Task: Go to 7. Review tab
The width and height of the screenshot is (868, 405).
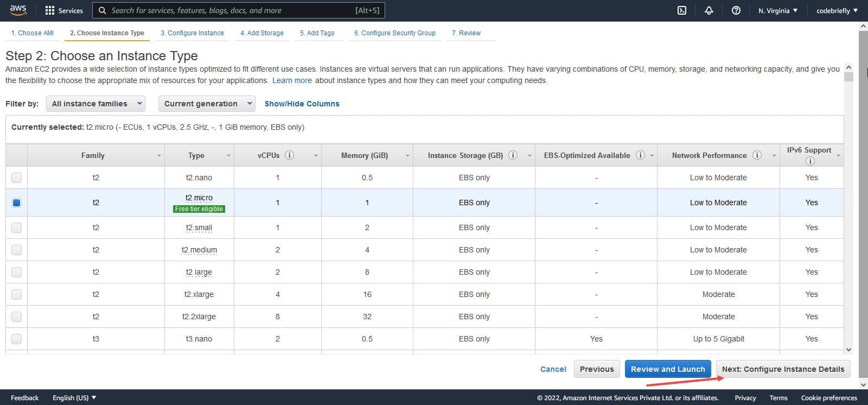Action: (x=466, y=33)
